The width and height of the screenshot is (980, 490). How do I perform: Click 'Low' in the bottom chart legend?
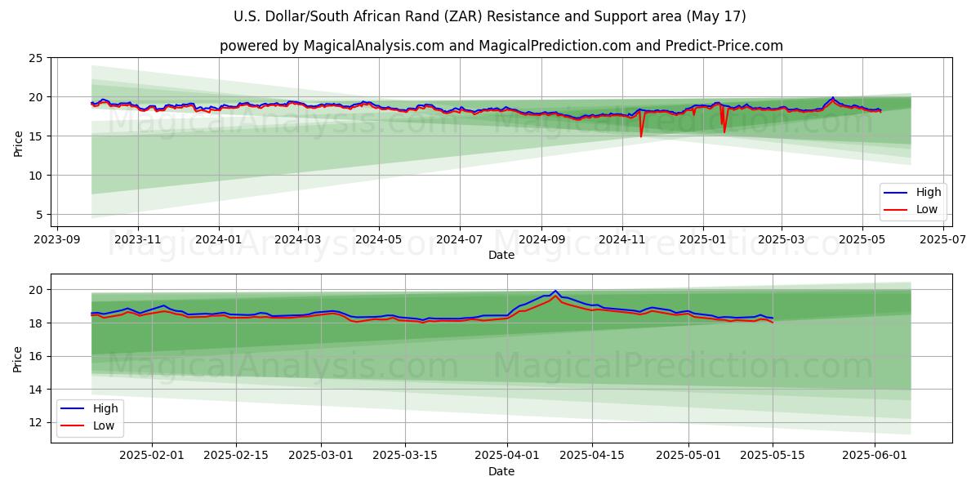[x=104, y=425]
